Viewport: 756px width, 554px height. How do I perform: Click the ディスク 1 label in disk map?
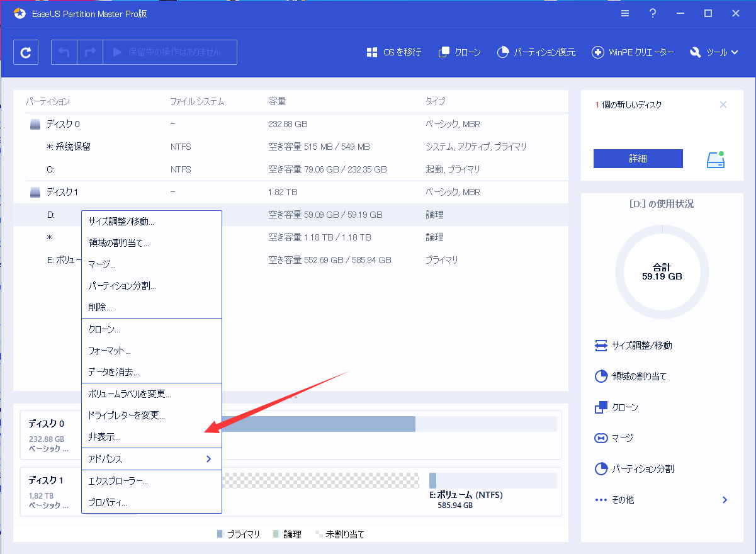tap(46, 480)
